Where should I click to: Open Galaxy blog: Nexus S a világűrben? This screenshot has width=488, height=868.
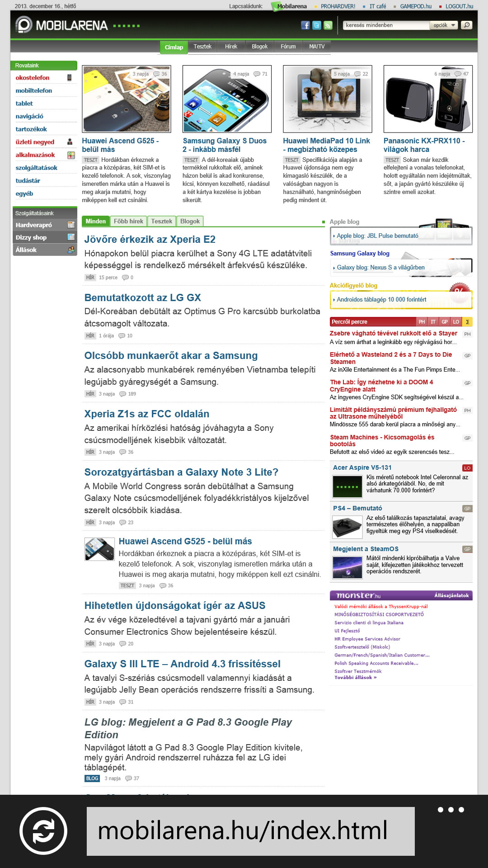[x=380, y=268]
